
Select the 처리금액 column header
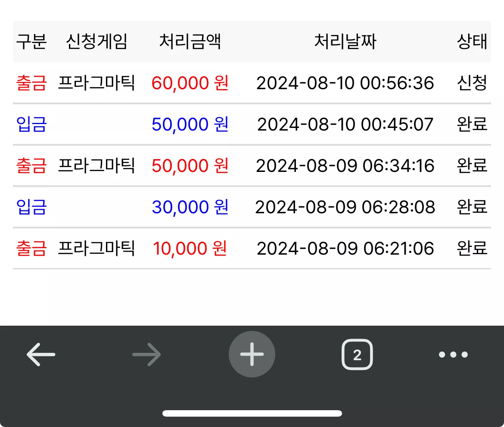point(190,41)
